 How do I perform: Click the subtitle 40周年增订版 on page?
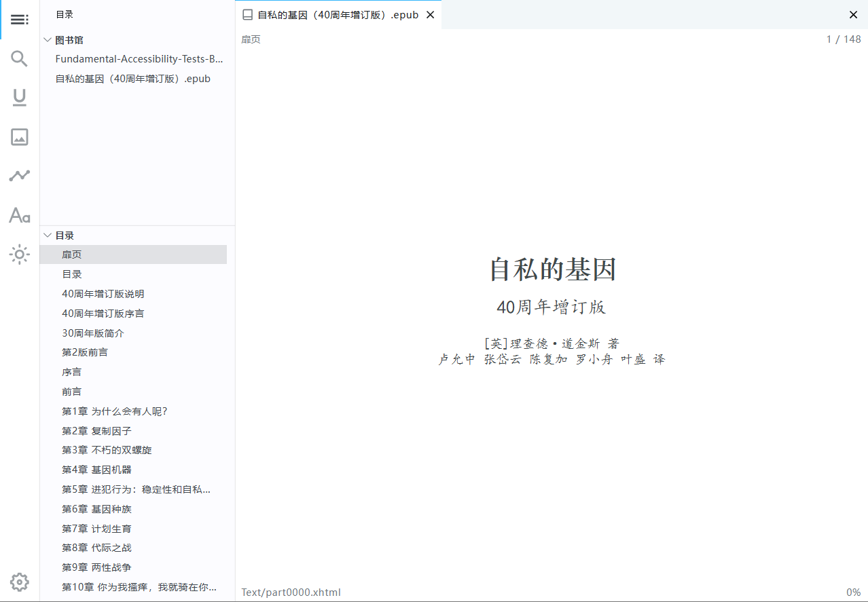point(551,307)
